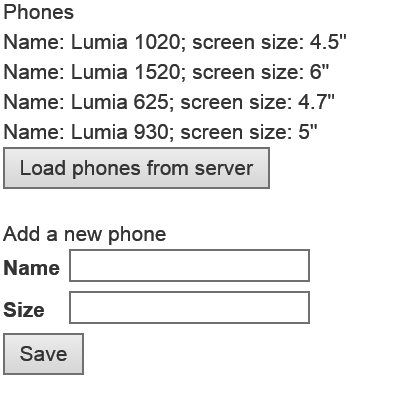Select the Lumia 625 name text
Screen dimensions: 408x393
[119, 102]
